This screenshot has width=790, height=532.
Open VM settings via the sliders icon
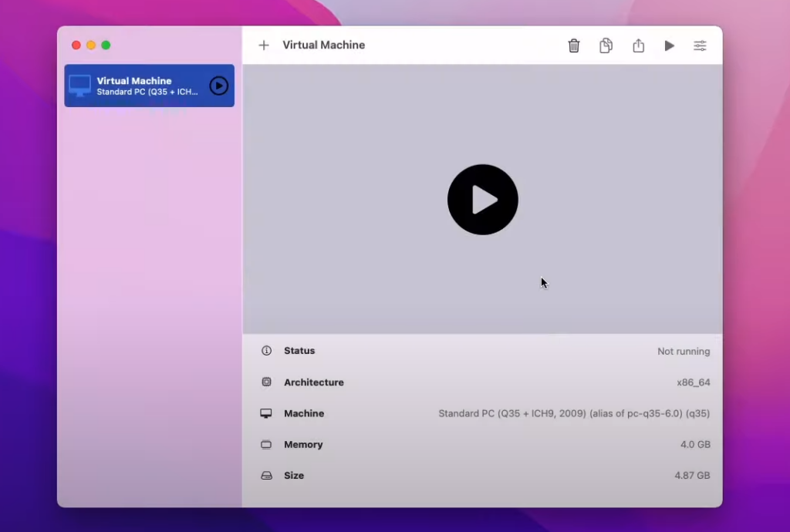click(700, 45)
